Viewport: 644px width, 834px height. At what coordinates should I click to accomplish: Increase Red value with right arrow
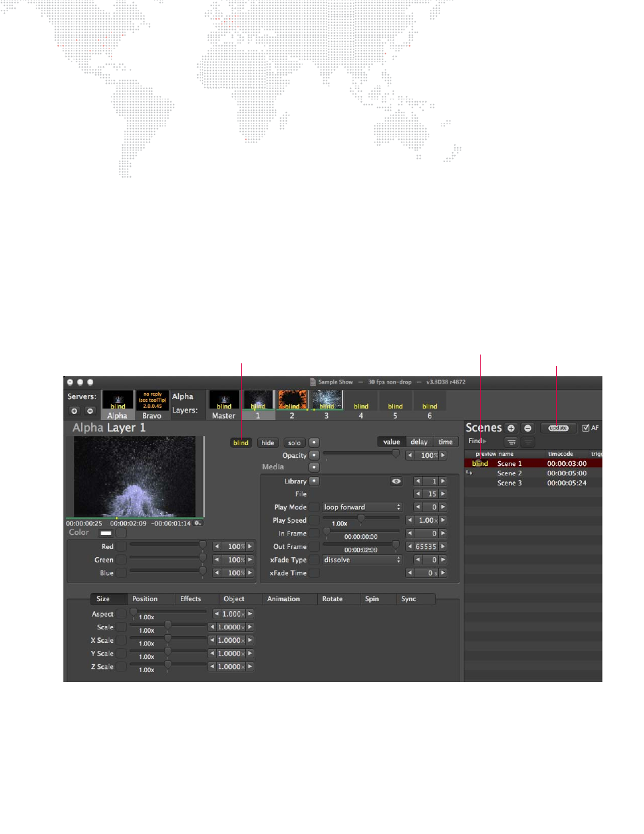250,547
